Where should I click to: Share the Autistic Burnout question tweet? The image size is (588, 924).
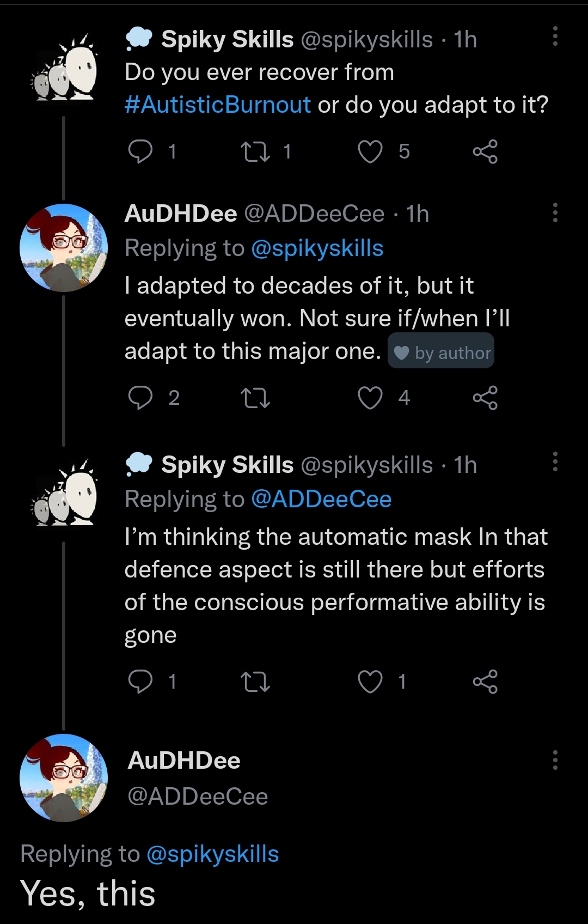click(485, 151)
